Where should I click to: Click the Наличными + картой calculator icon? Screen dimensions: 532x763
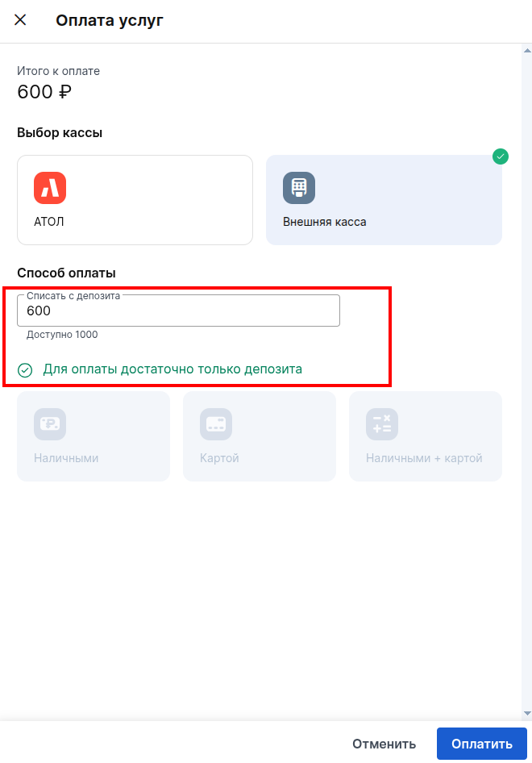click(x=382, y=423)
